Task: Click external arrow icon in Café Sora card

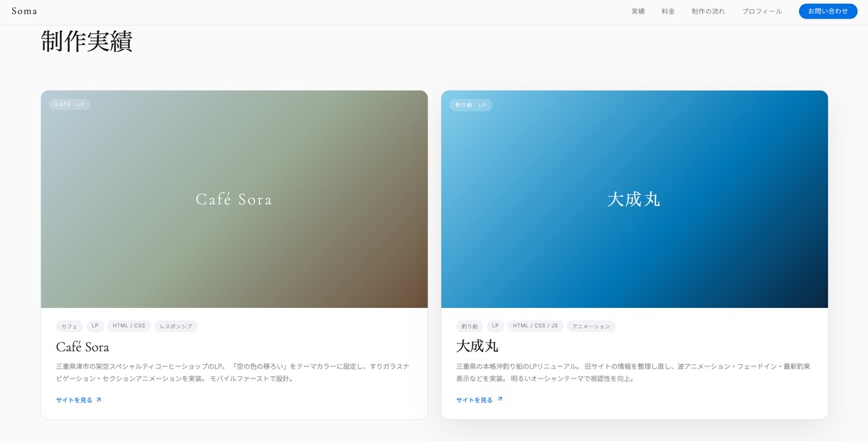Action: (99, 400)
